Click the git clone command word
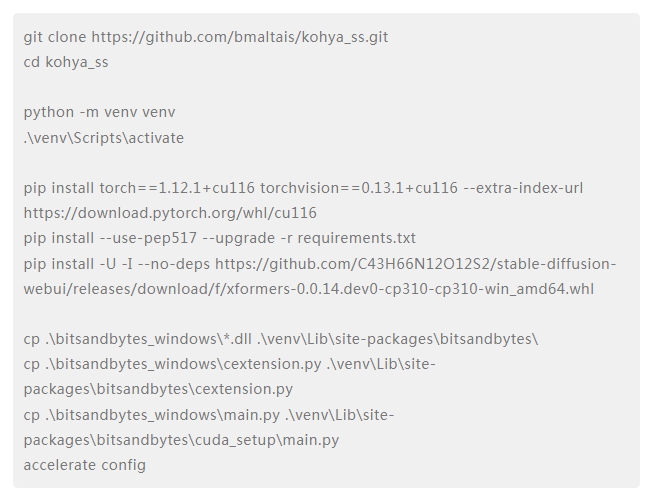The image size is (655, 504). (x=55, y=37)
